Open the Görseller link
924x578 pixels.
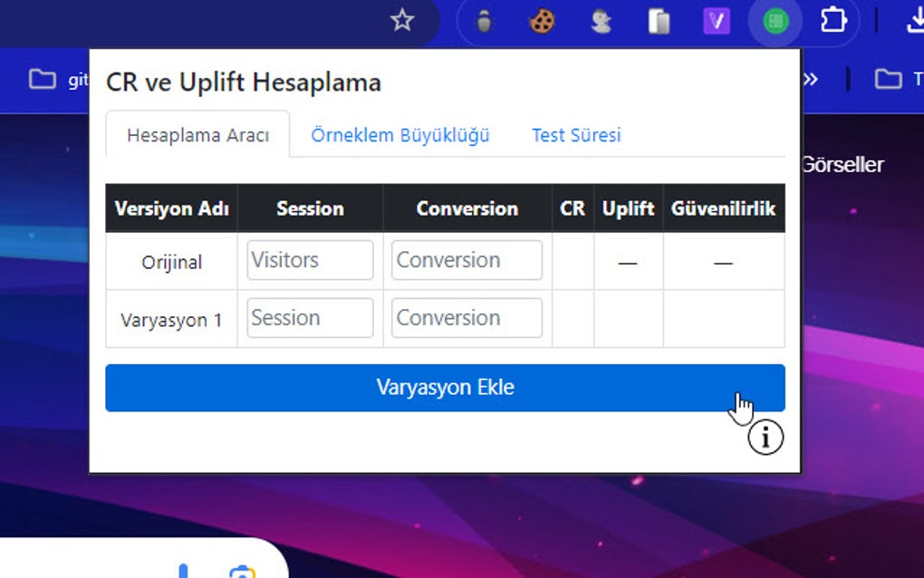click(842, 165)
